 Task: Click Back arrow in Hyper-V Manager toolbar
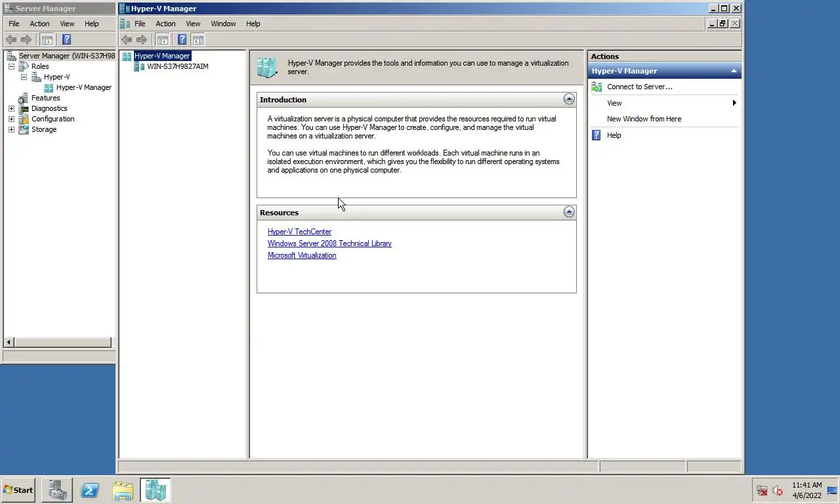(x=127, y=39)
